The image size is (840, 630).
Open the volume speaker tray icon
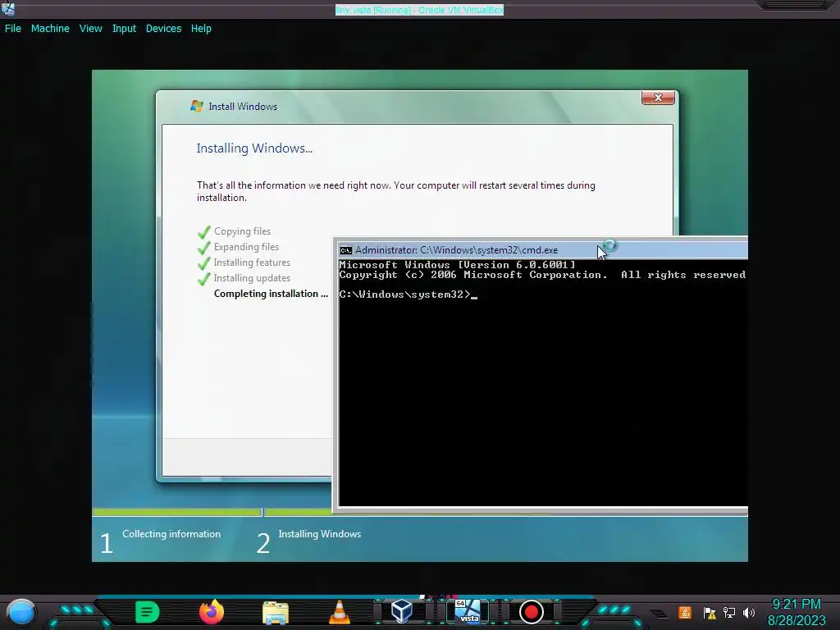coord(749,612)
